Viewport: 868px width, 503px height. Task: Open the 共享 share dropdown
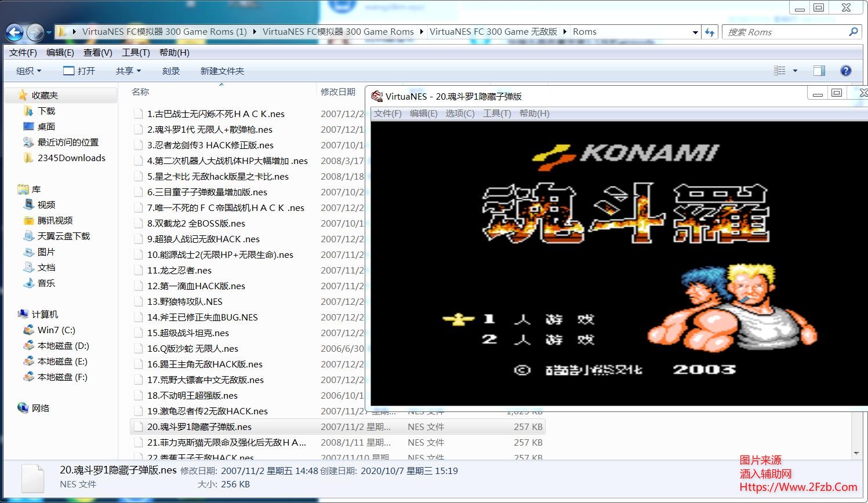[128, 71]
